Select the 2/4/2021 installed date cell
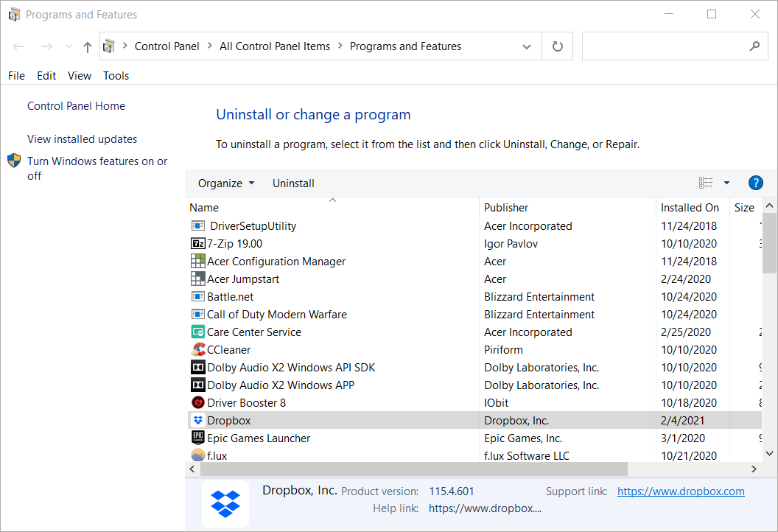778x532 pixels. [x=682, y=420]
